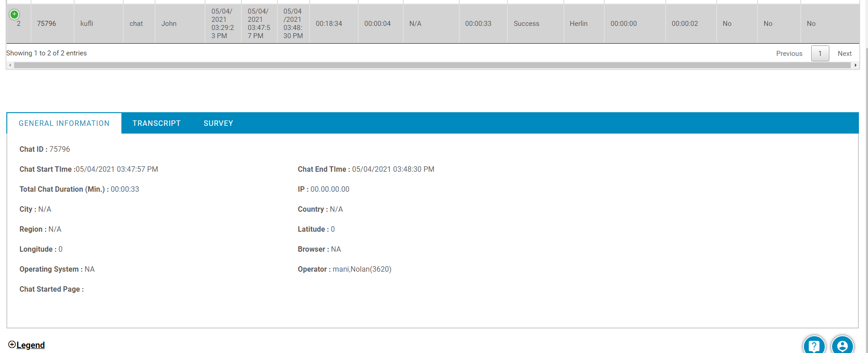Click the 00:18:34 duration cell
The height and width of the screenshot is (353, 868).
329,24
